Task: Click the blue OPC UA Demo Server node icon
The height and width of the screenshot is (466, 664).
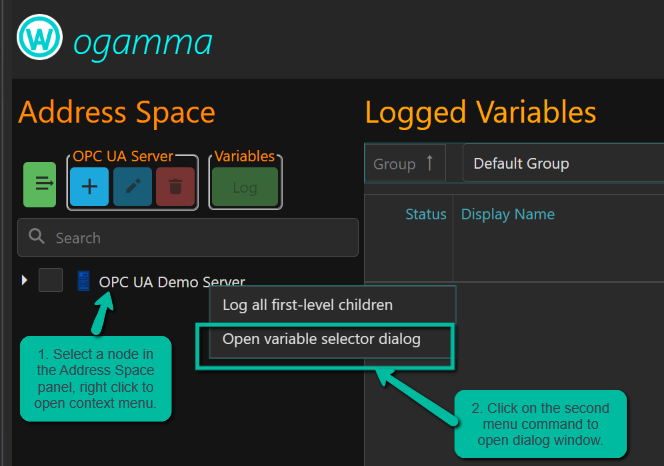Action: click(83, 282)
